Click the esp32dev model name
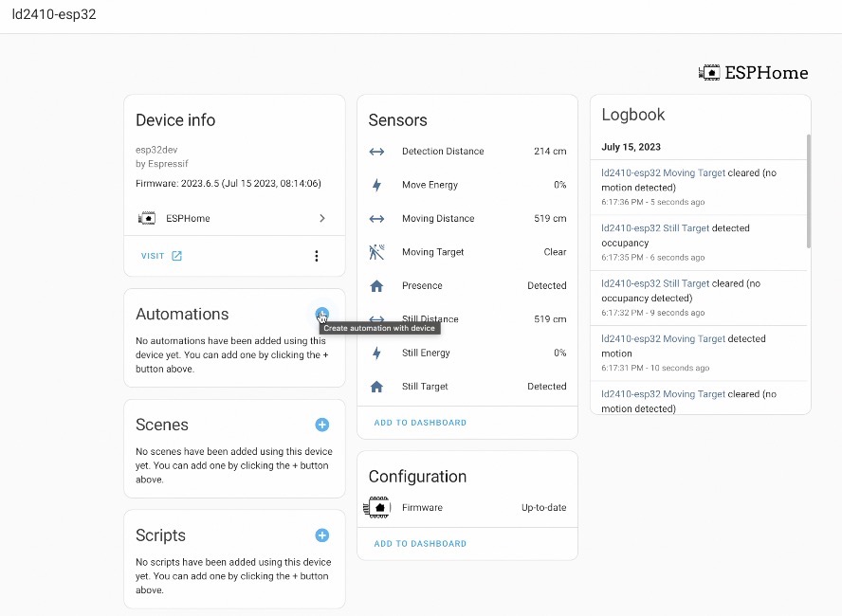 click(156, 150)
